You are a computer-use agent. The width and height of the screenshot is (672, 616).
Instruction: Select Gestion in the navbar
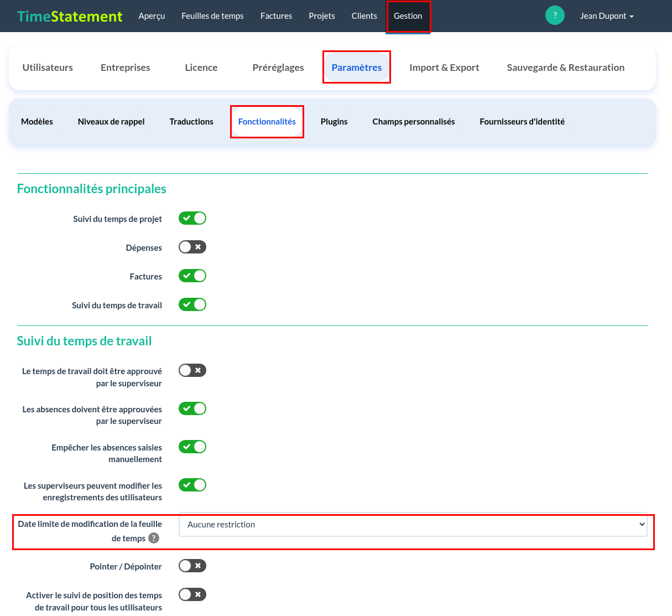[408, 16]
